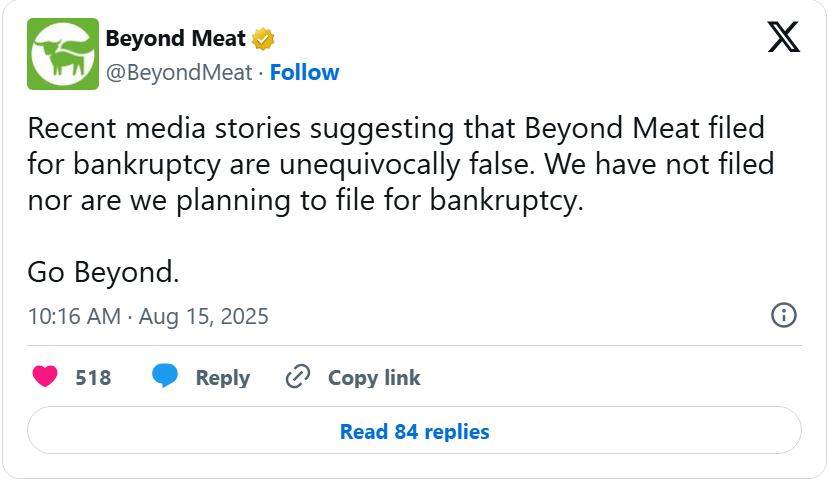The width and height of the screenshot is (829, 481).
Task: Open the @BeyondMeat handle link
Action: (x=179, y=73)
